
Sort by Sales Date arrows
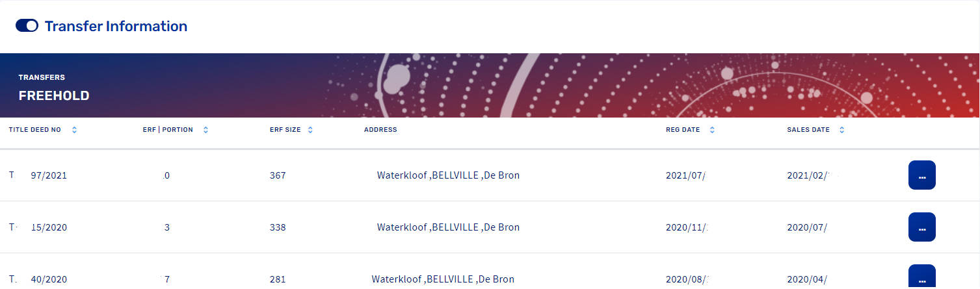click(841, 130)
